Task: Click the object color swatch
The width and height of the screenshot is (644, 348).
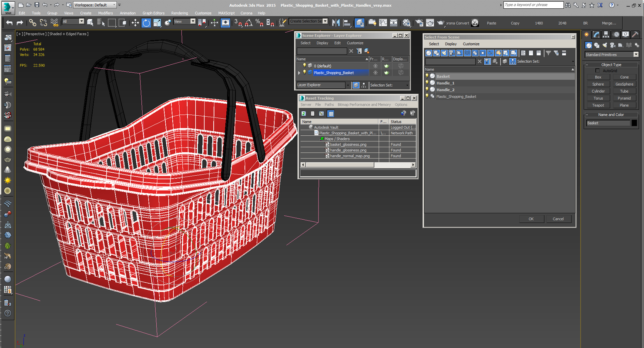Action: tap(634, 123)
